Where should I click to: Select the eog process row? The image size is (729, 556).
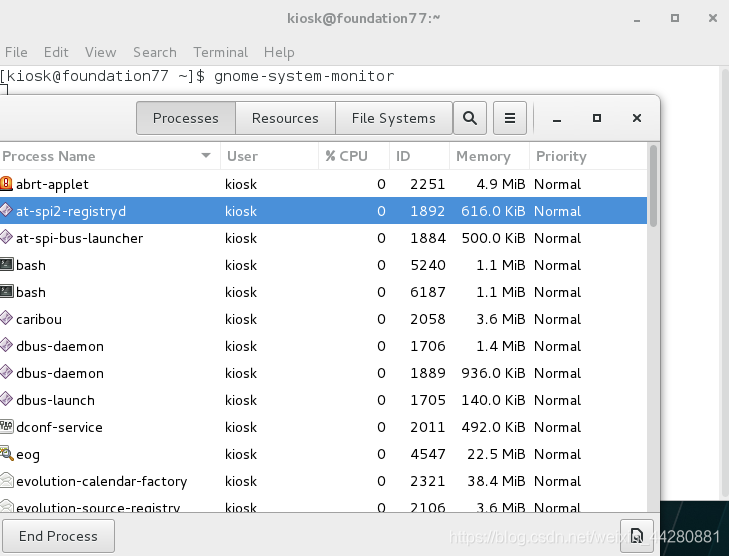[324, 453]
